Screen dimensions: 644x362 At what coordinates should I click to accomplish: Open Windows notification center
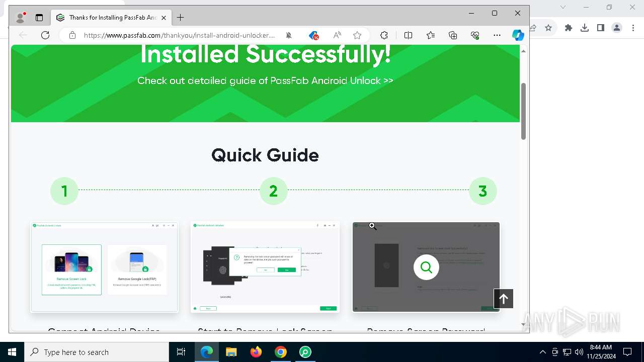tap(627, 352)
